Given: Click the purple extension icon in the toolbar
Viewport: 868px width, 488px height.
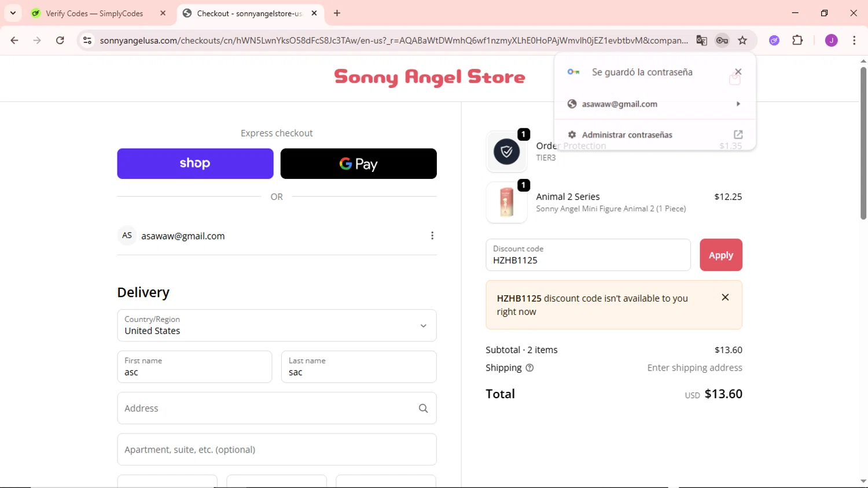Looking at the screenshot, I should 774,41.
